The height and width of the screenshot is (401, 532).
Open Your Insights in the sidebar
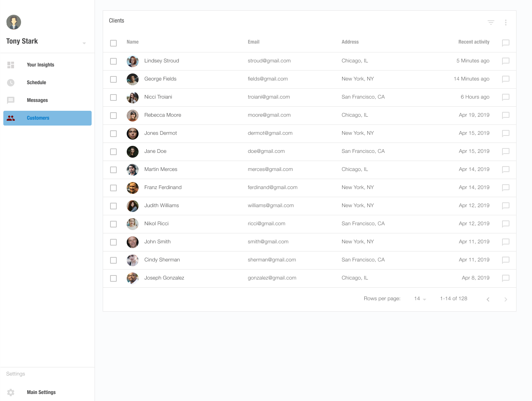[x=47, y=65]
